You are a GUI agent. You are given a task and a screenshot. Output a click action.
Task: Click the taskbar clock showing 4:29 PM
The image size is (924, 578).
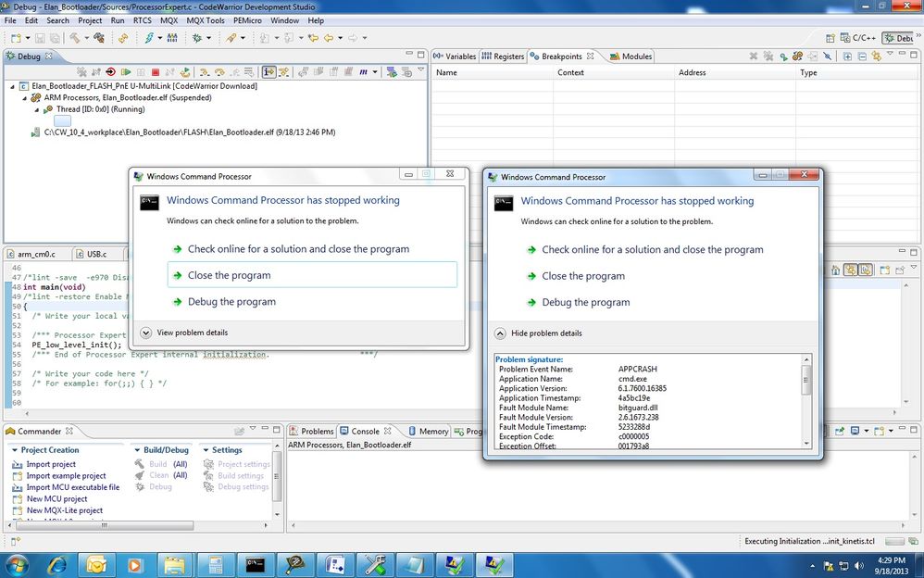click(x=891, y=565)
